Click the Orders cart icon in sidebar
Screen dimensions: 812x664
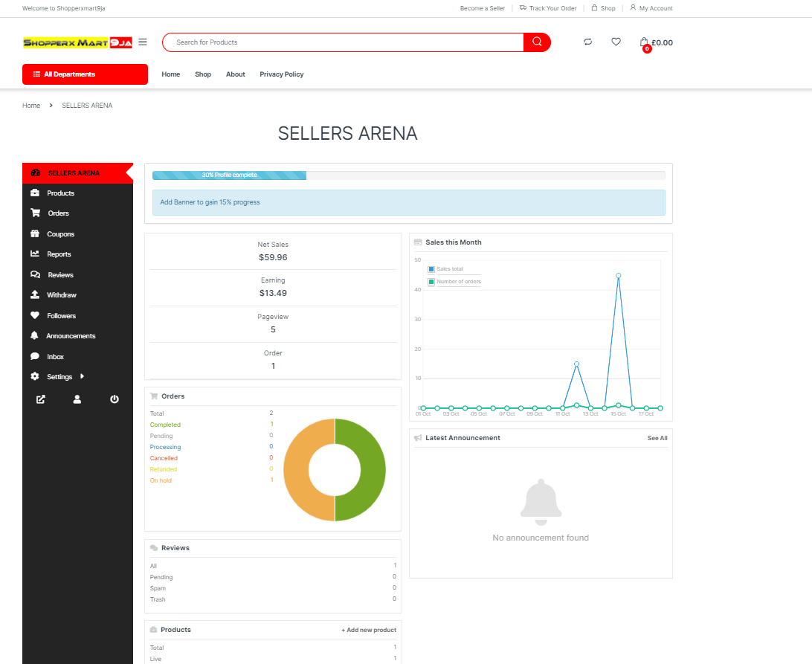pos(35,213)
